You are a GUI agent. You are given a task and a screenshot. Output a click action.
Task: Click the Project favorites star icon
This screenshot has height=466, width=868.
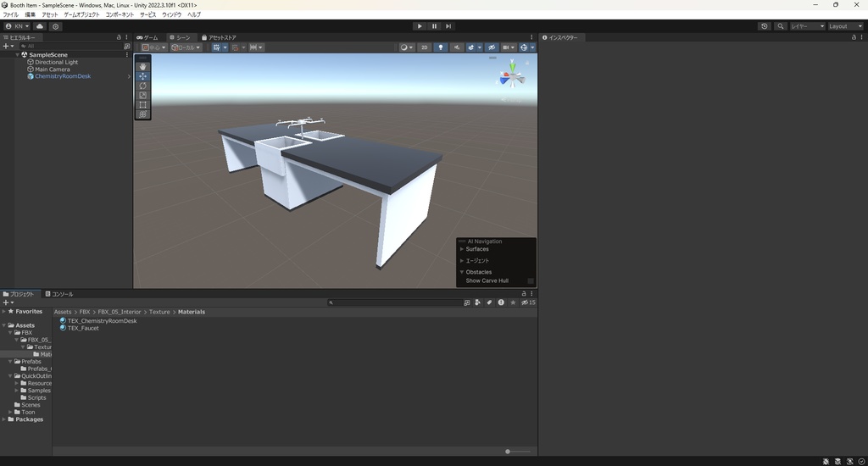point(513,302)
